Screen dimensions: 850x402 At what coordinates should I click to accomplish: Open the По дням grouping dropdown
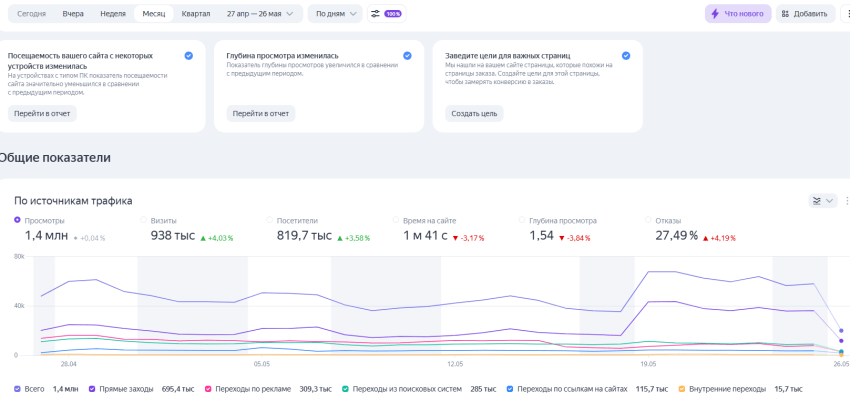coord(335,14)
